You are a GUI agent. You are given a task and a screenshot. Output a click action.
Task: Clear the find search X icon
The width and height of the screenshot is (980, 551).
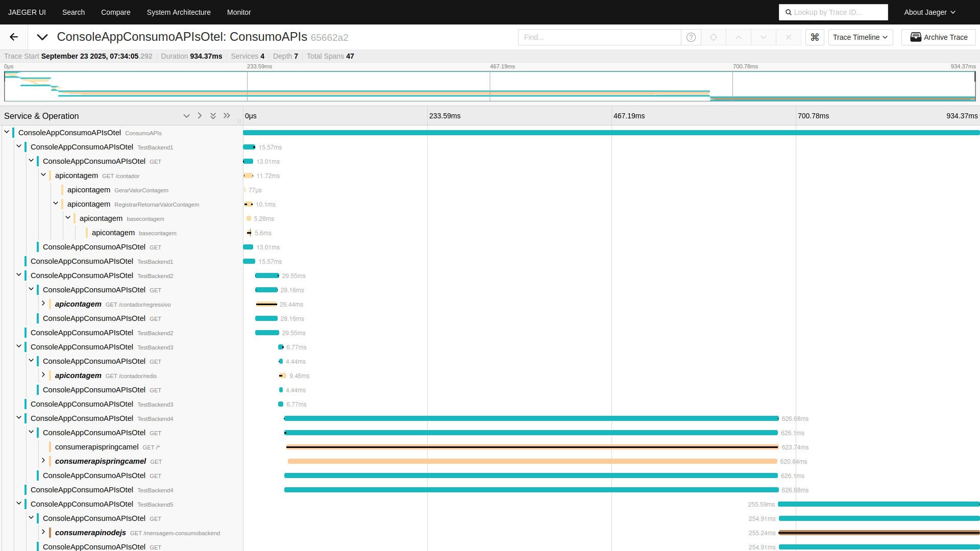pyautogui.click(x=789, y=37)
